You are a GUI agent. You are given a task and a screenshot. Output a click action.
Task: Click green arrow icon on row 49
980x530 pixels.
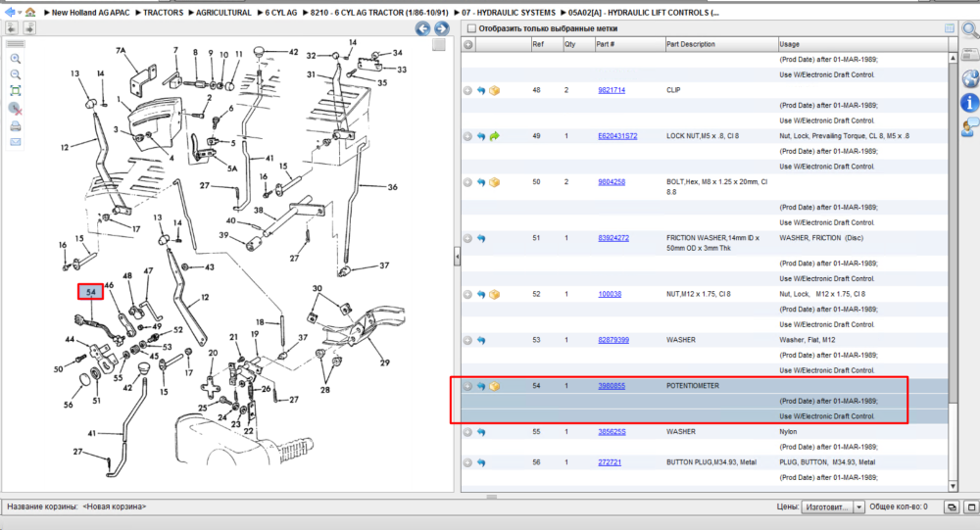[x=494, y=136]
